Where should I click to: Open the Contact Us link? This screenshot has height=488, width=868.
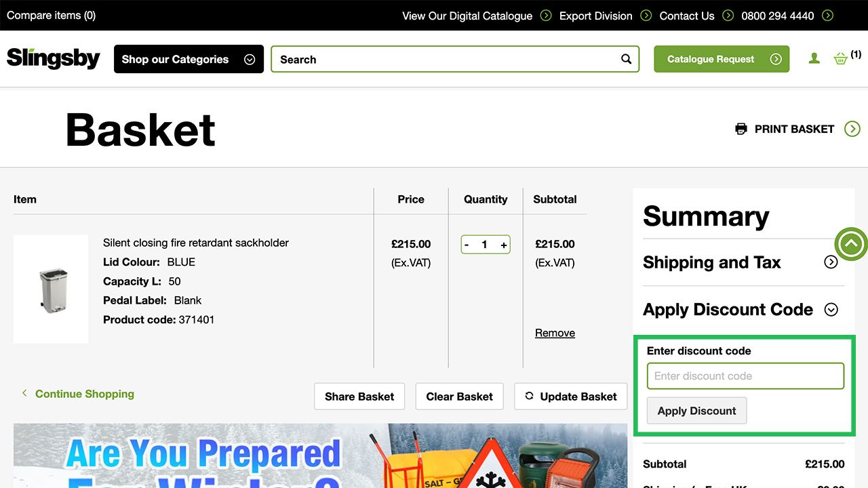(687, 16)
